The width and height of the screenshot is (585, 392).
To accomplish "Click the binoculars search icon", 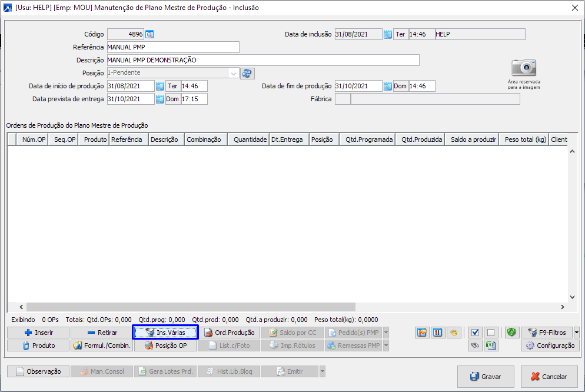I will click(x=475, y=346).
